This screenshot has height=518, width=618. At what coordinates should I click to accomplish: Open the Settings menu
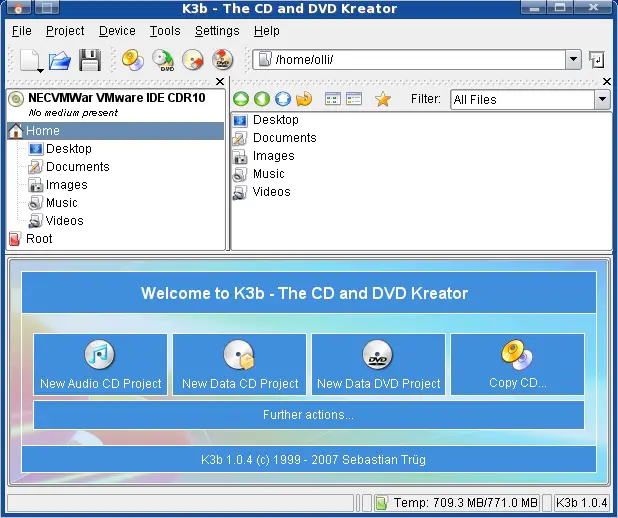[217, 31]
